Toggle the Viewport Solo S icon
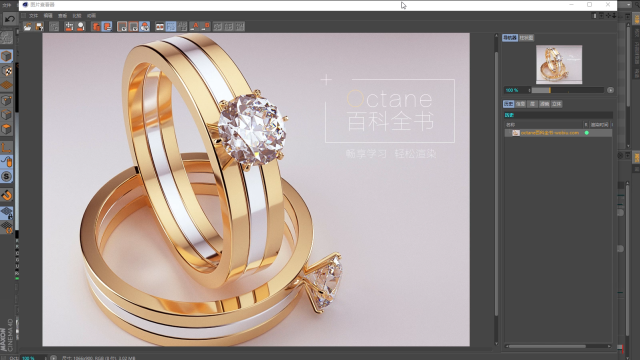The image size is (640, 360). pyautogui.click(x=7, y=176)
